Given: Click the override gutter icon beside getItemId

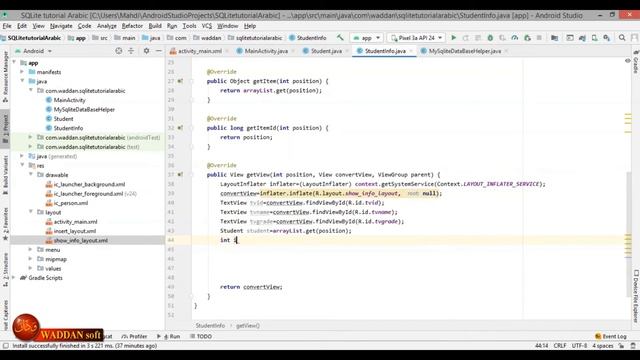Looking at the screenshot, I should click(x=180, y=128).
